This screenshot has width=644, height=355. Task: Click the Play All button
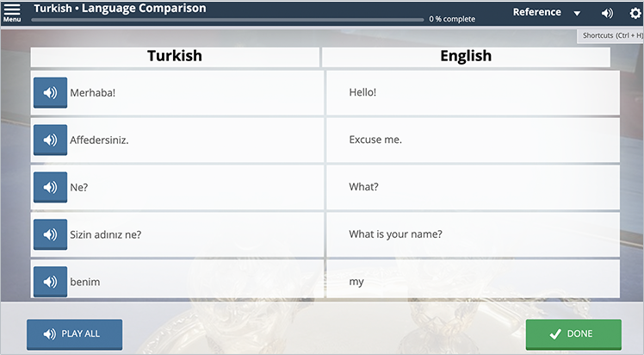[74, 333]
